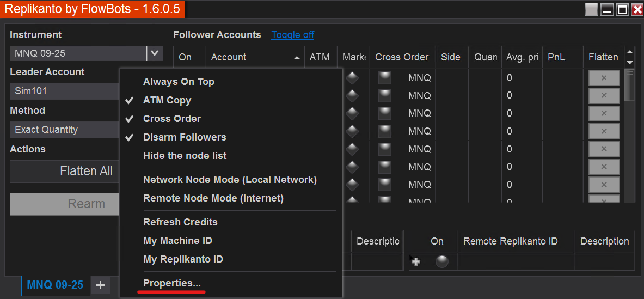Choose Network Node Mode (Local Network)
The image size is (644, 299).
point(230,180)
